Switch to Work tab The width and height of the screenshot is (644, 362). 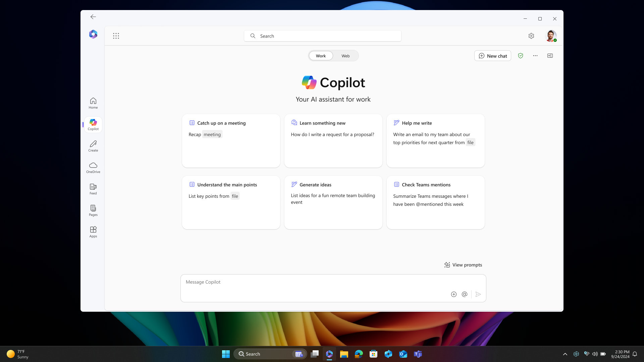click(321, 56)
